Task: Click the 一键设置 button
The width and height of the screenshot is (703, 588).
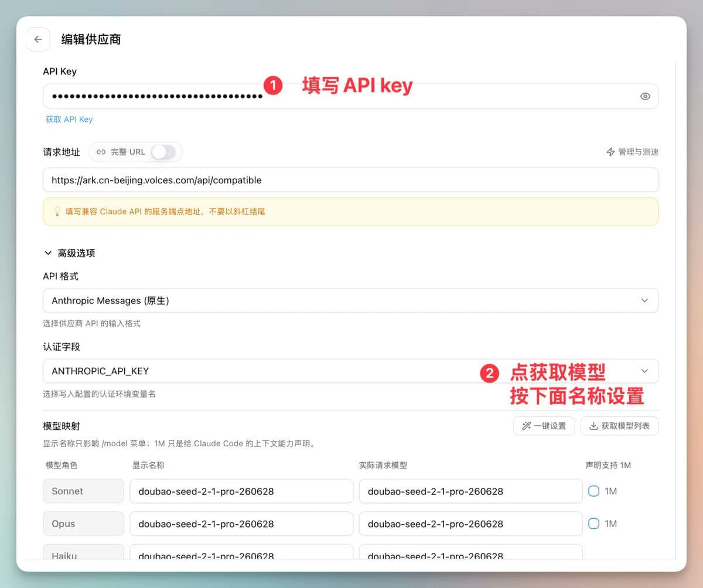Action: (x=544, y=426)
